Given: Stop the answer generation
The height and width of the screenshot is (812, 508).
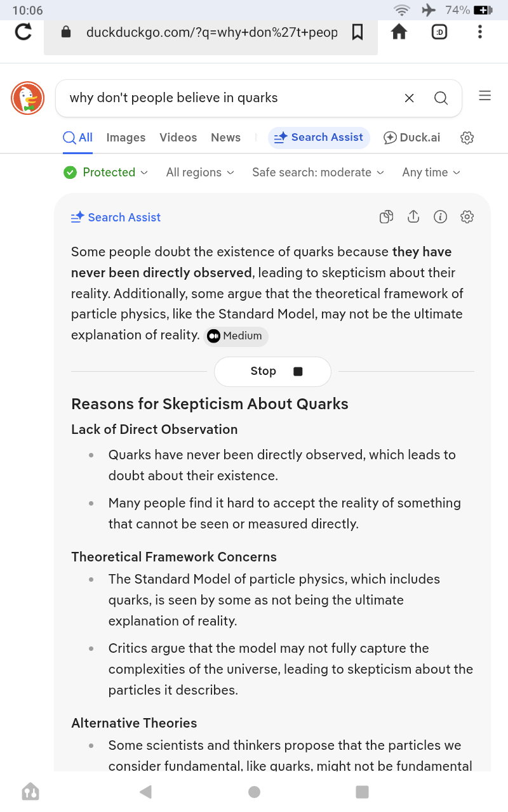Looking at the screenshot, I should coord(272,372).
